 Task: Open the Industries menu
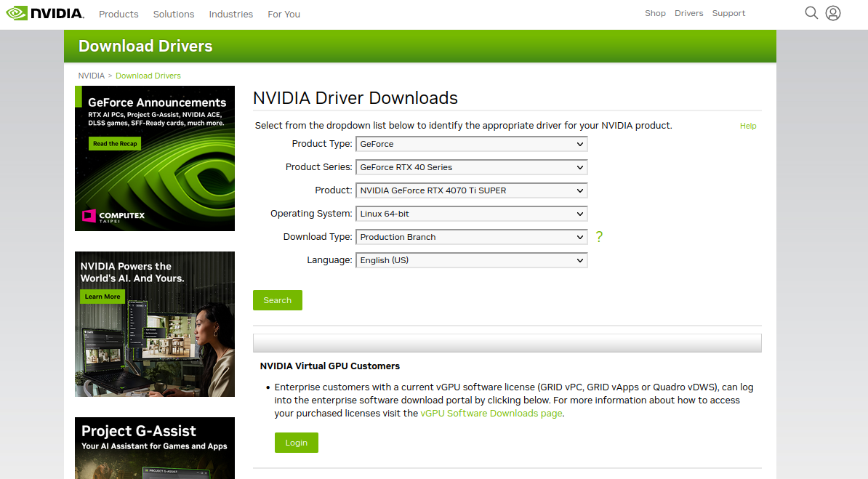(x=231, y=14)
